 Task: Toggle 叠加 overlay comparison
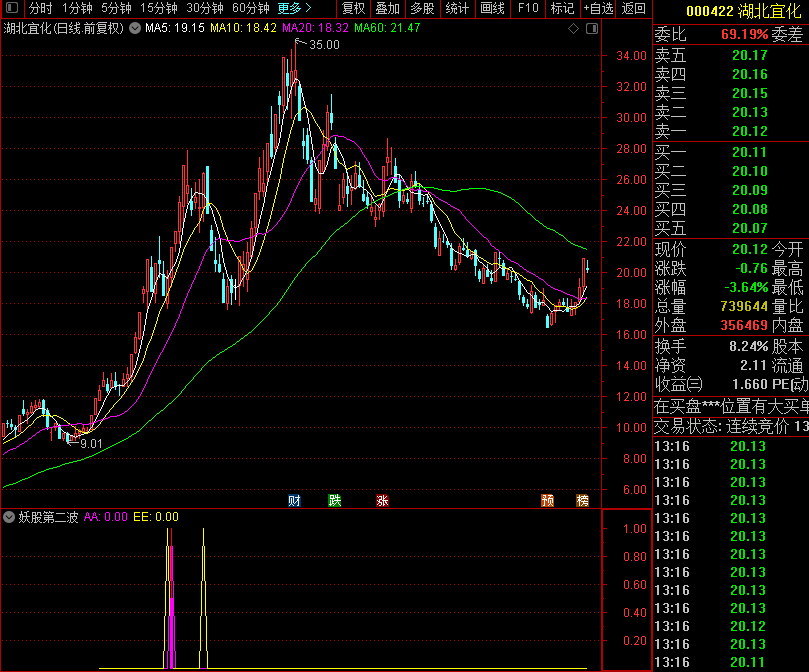click(x=387, y=8)
